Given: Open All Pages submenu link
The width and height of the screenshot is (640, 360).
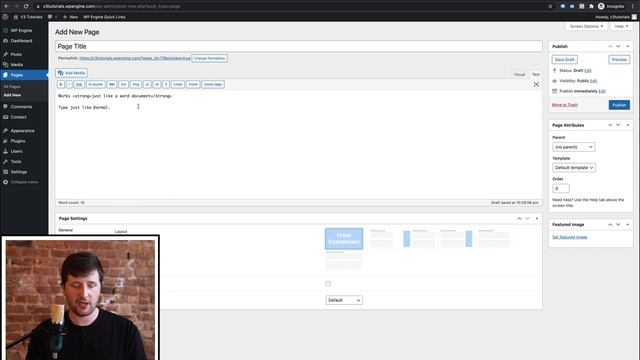Looking at the screenshot, I should (x=12, y=87).
